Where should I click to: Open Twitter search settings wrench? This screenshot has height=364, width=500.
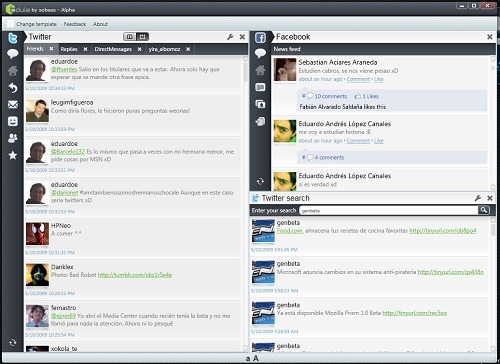pos(478,198)
